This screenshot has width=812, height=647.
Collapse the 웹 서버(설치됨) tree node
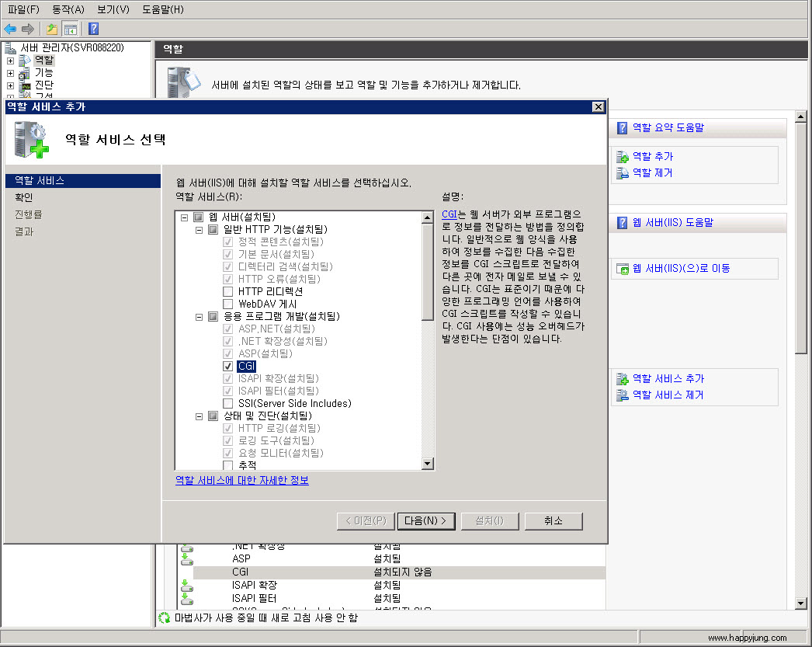tap(184, 217)
